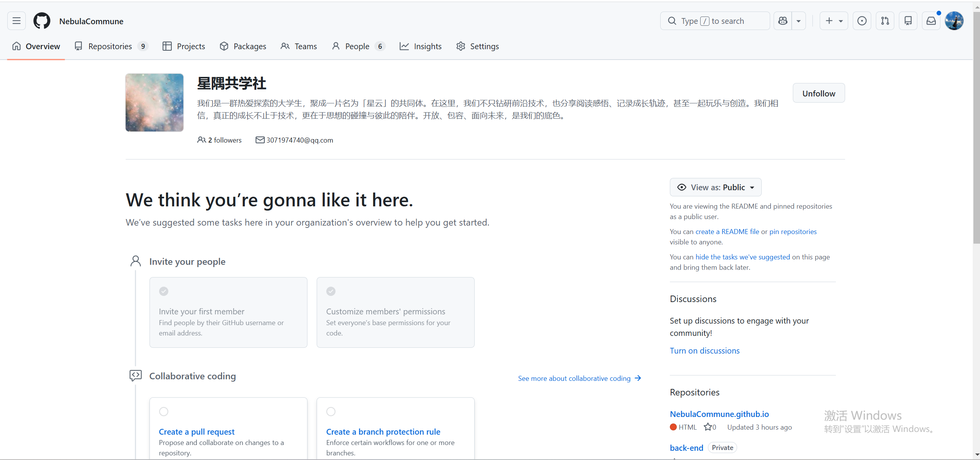Click the GitHub Octocat logo
The height and width of the screenshot is (460, 980).
42,21
